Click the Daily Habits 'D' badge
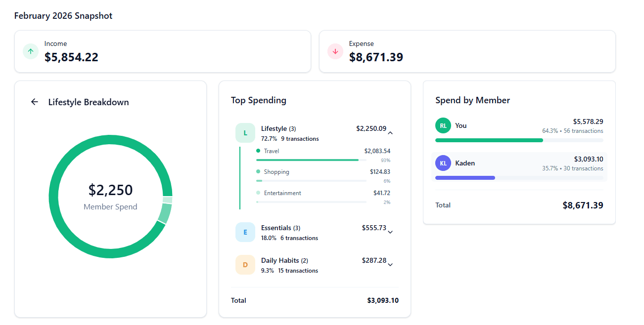 [245, 265]
